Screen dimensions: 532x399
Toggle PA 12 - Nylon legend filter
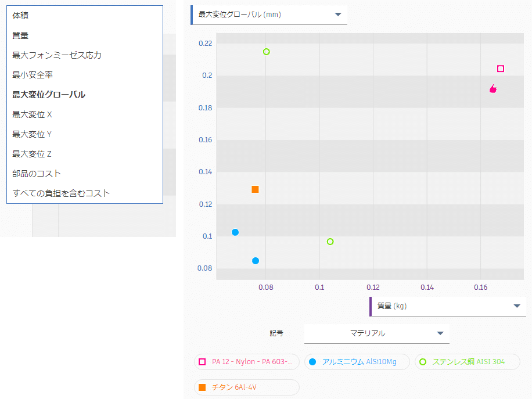point(247,362)
